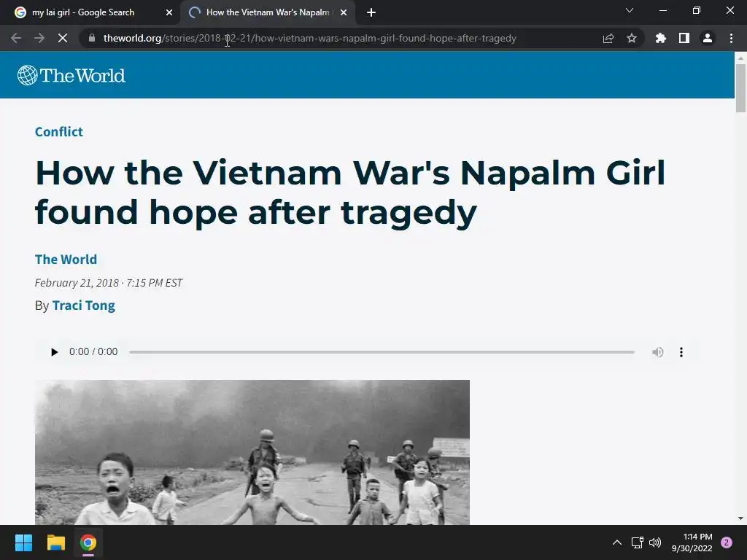Viewport: 747px width, 560px height.
Task: Select the Napalm Girl article tab
Action: pyautogui.click(x=267, y=12)
